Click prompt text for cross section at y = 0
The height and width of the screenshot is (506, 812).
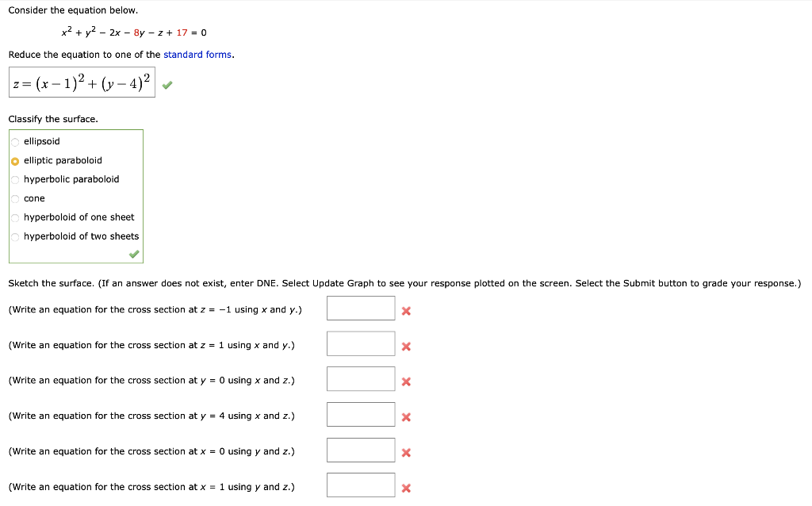click(x=151, y=380)
